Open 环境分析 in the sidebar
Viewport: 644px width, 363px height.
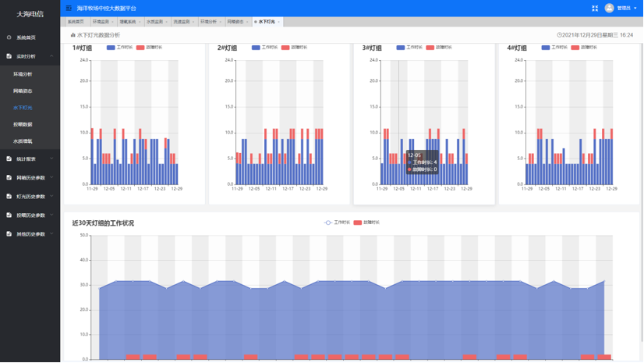23,74
